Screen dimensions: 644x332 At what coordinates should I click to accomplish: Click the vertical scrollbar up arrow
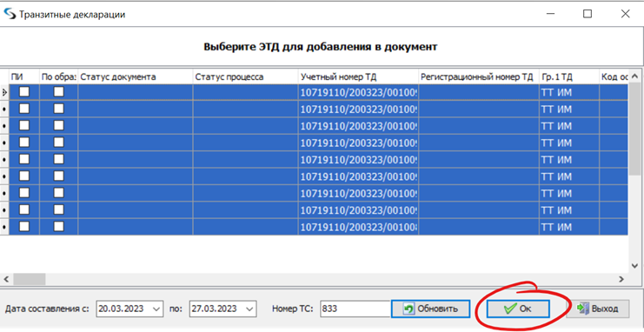coord(634,76)
